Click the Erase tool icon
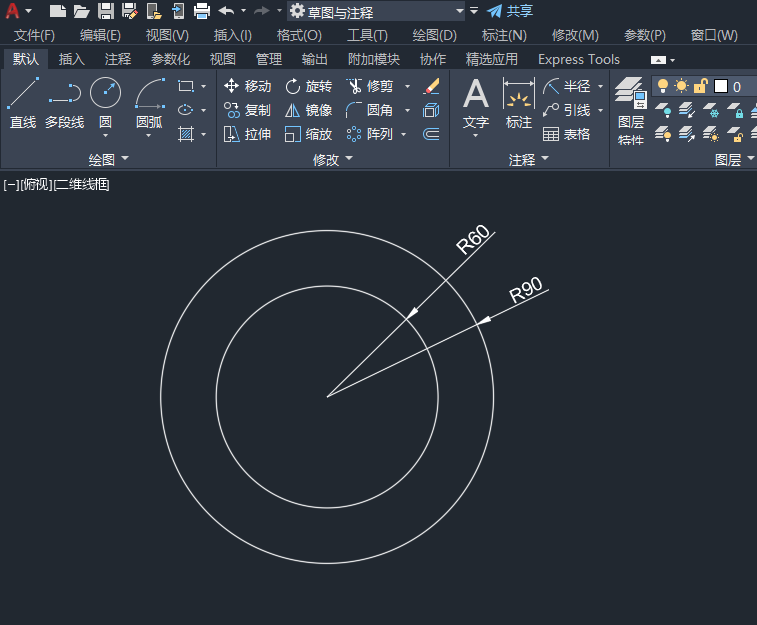This screenshot has height=625, width=757. pos(431,86)
